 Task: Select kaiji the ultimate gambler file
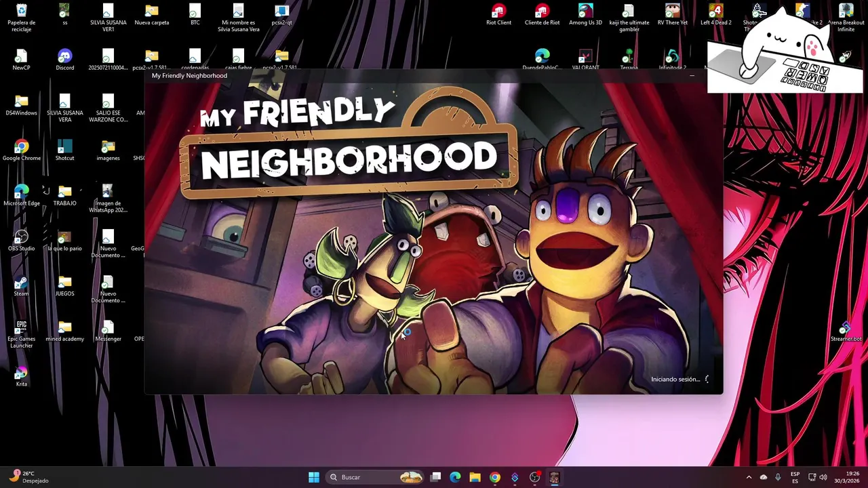pyautogui.click(x=629, y=18)
